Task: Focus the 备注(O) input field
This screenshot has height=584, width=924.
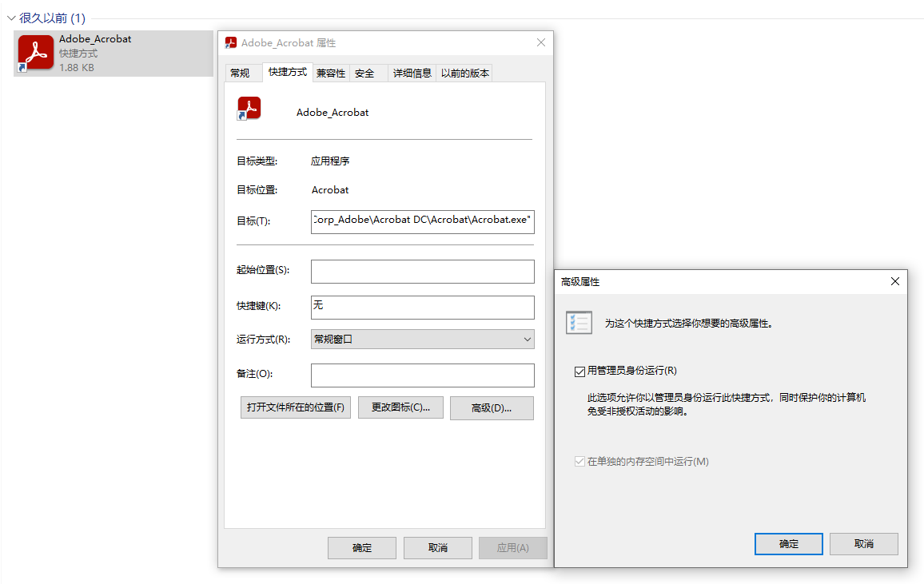Action: (x=423, y=375)
